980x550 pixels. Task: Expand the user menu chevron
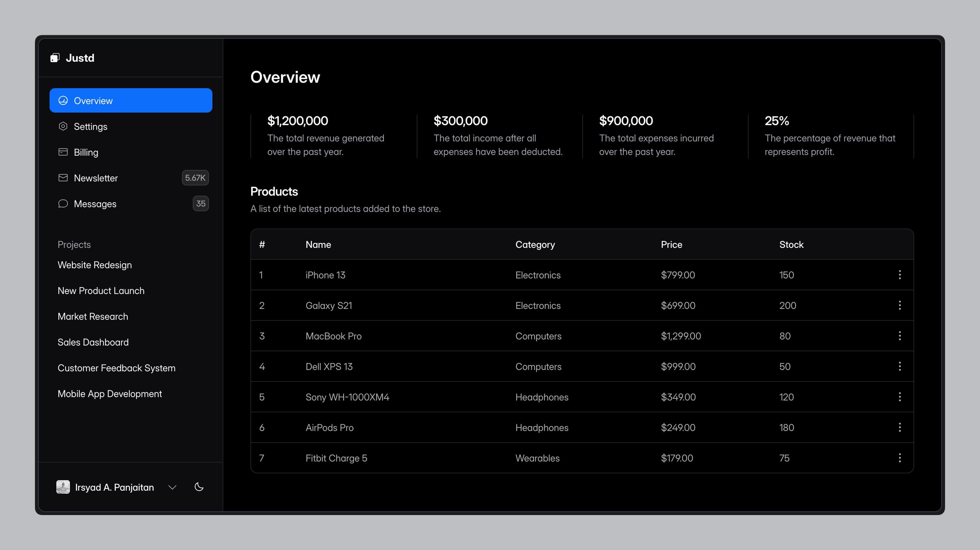tap(172, 487)
